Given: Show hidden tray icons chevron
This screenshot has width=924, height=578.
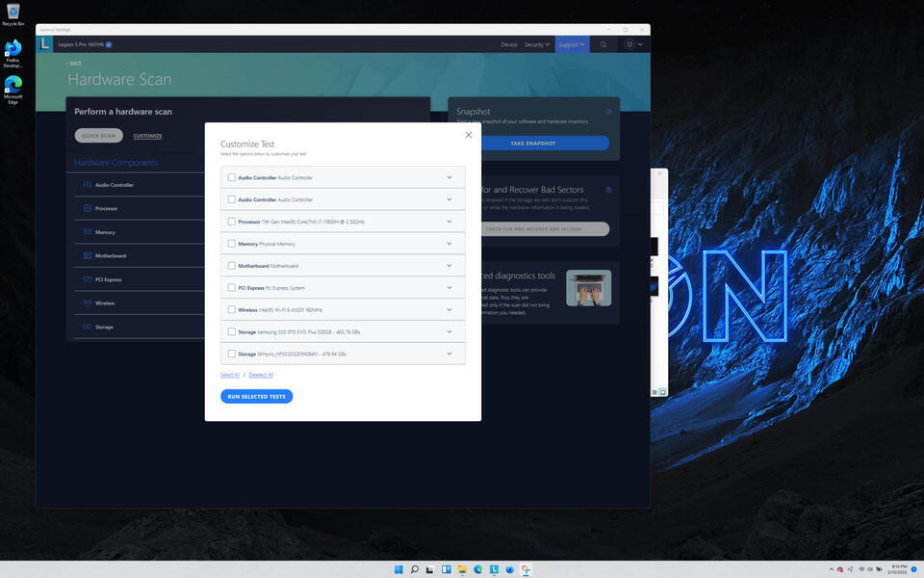Looking at the screenshot, I should tap(832, 569).
